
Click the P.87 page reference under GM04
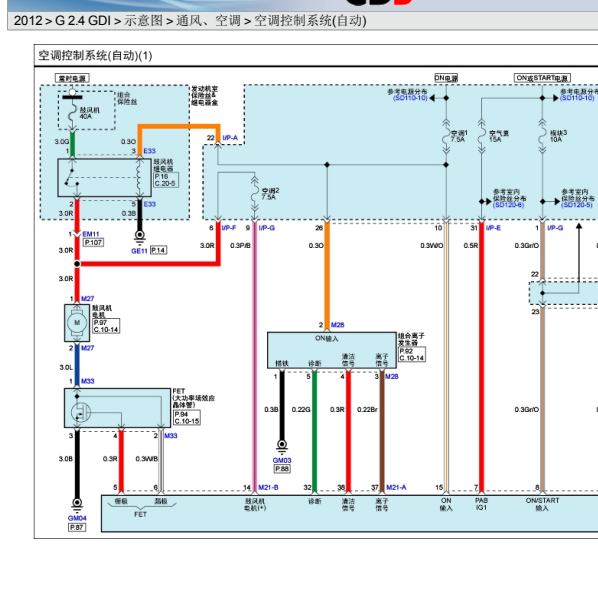pos(77,527)
